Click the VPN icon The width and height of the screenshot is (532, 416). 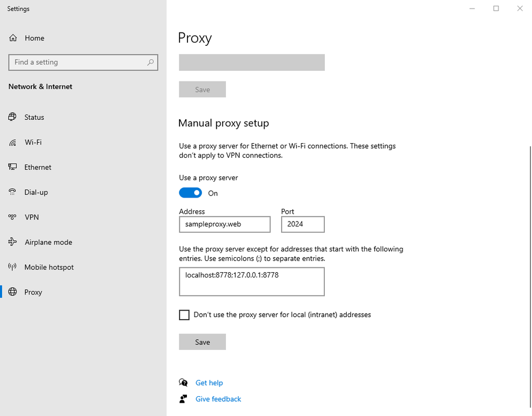pyautogui.click(x=13, y=217)
